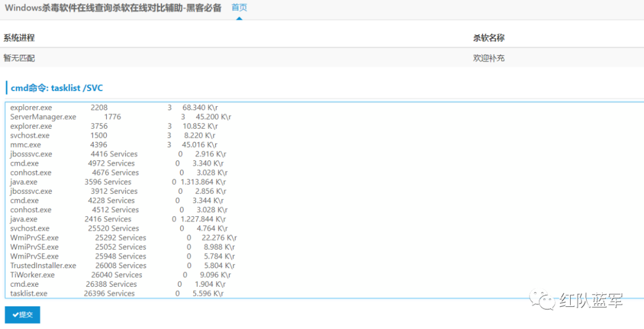Screen dimensions: 644x329
Task: Click the tasklist.exe line
Action: [x=117, y=293]
